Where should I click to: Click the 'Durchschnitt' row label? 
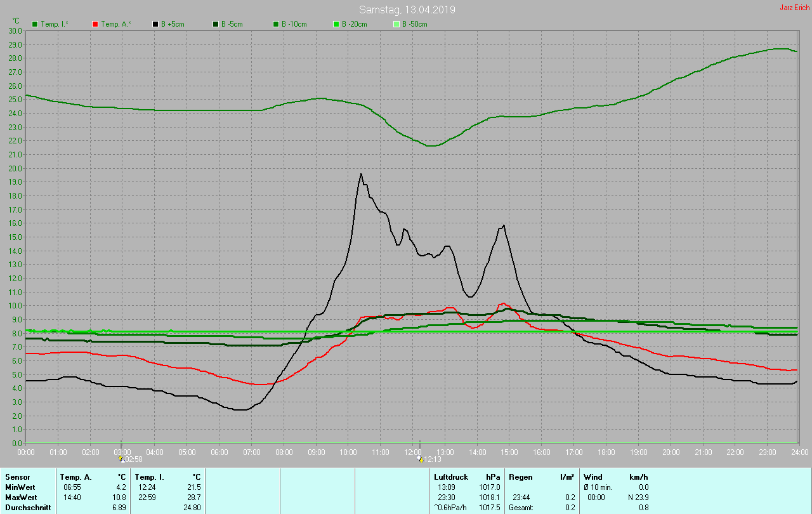click(28, 507)
